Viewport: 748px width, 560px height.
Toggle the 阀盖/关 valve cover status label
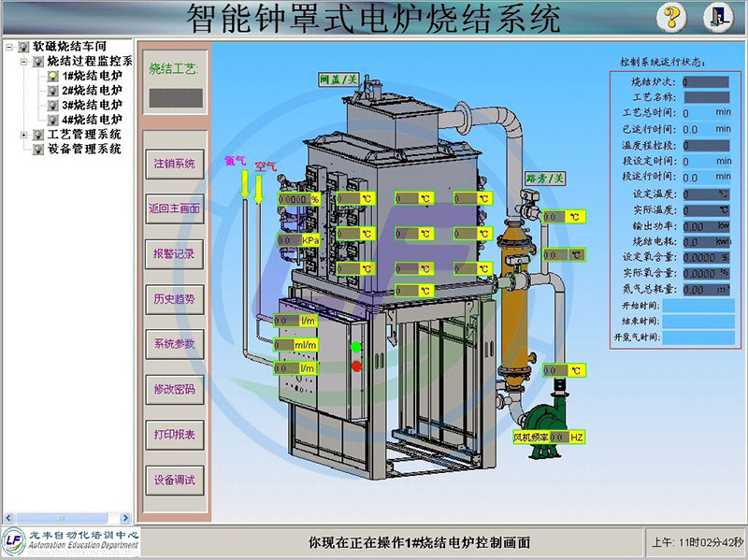338,79
